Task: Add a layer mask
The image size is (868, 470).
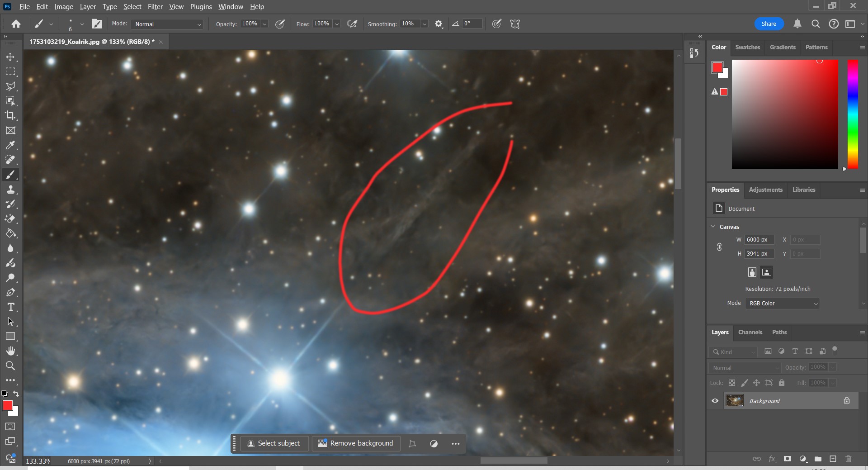Action: click(x=787, y=459)
